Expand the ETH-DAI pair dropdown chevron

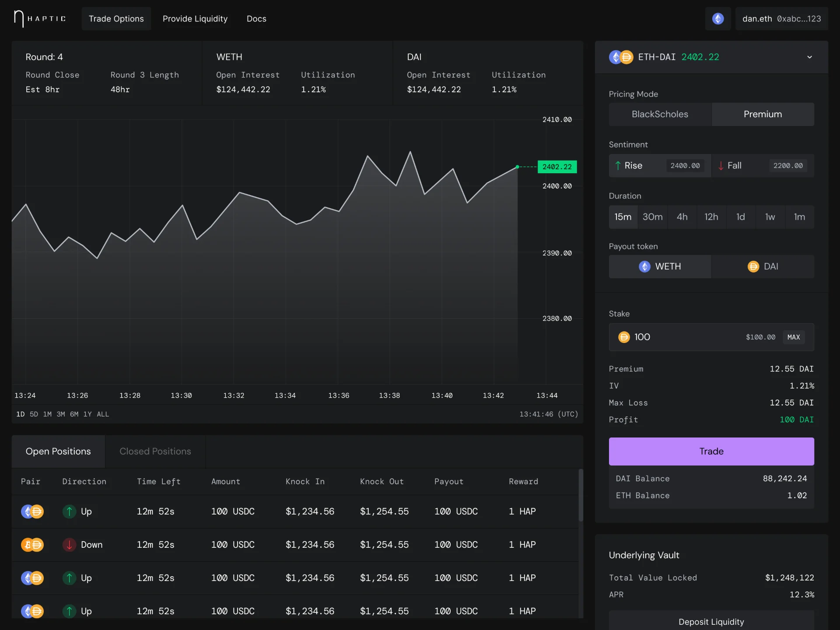coord(809,57)
